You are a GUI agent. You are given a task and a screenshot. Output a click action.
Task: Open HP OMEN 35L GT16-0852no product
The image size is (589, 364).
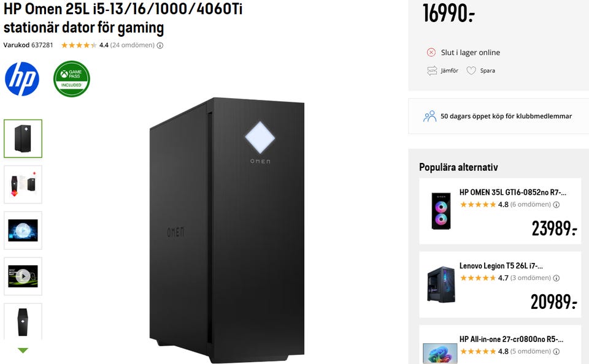coord(513,192)
